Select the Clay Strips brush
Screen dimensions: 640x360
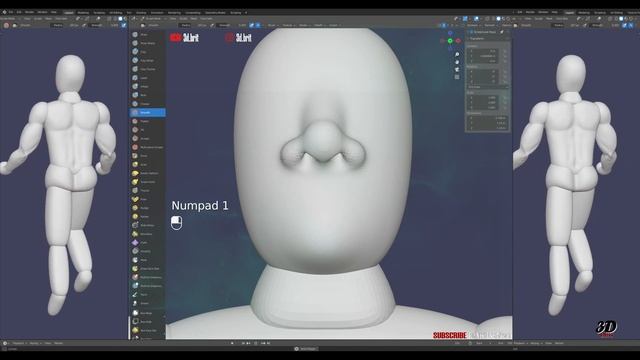[x=147, y=60]
